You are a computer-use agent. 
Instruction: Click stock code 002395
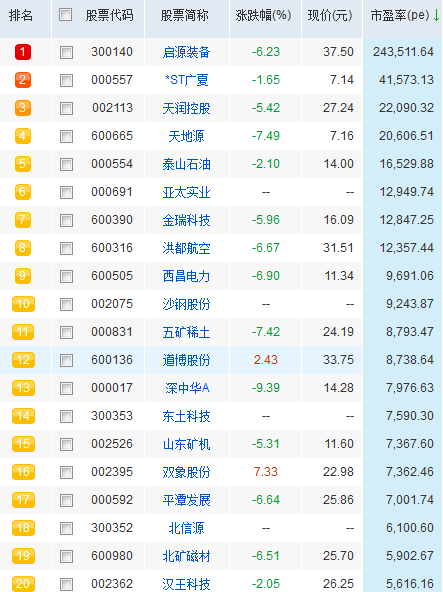click(112, 472)
